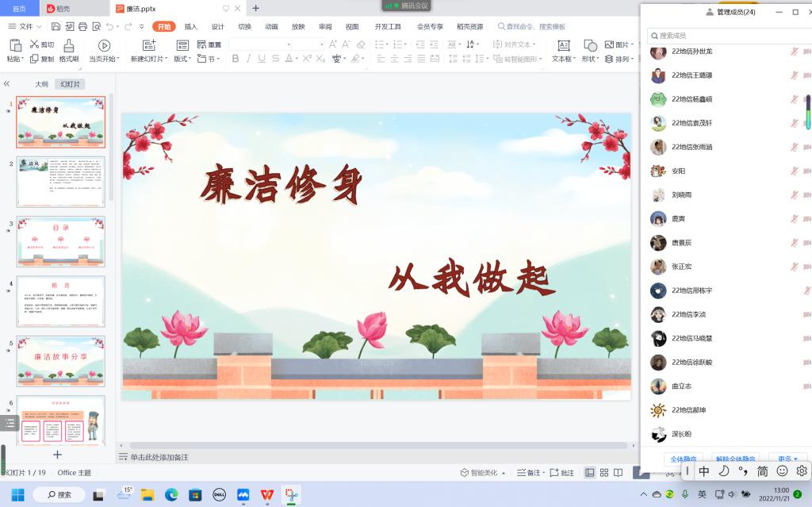Toggle microphone mute for 22地信孙世龙
Image resolution: width=812 pixels, height=507 pixels.
pyautogui.click(x=795, y=52)
